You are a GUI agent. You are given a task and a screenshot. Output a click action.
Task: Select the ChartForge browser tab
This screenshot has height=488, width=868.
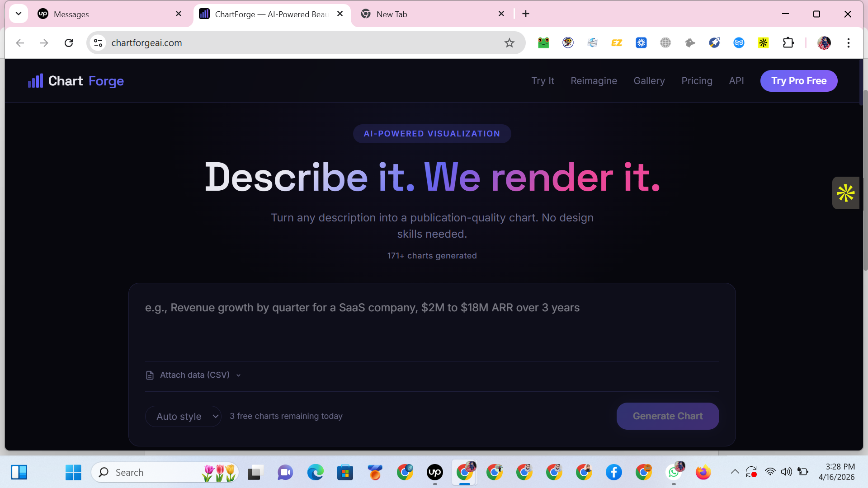(272, 14)
